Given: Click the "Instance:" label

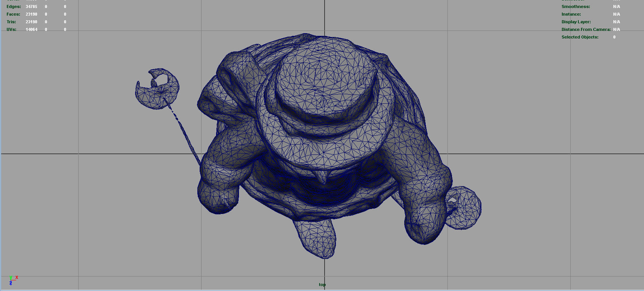Looking at the screenshot, I should (571, 14).
